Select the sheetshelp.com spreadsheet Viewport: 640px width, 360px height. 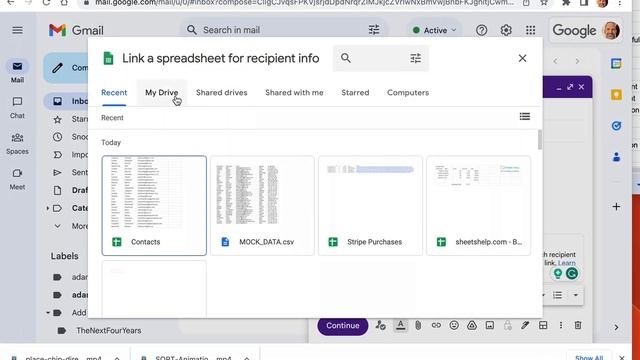click(x=479, y=205)
